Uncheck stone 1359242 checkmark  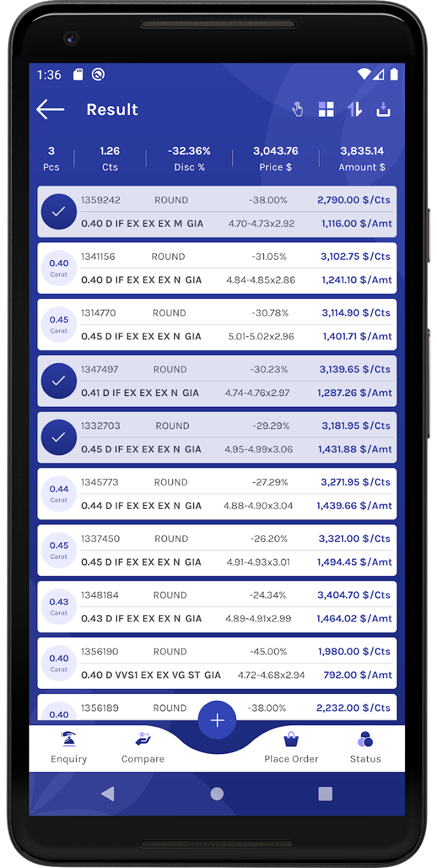(58, 212)
